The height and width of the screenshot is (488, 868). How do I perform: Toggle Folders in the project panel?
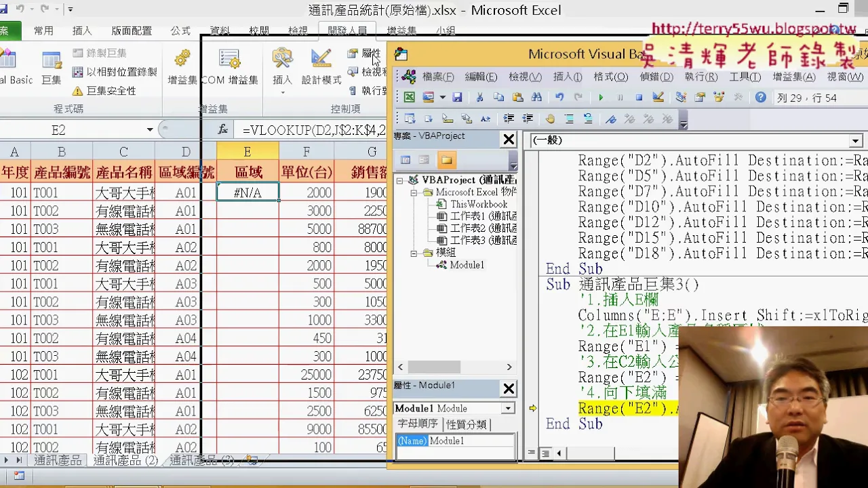pyautogui.click(x=446, y=160)
